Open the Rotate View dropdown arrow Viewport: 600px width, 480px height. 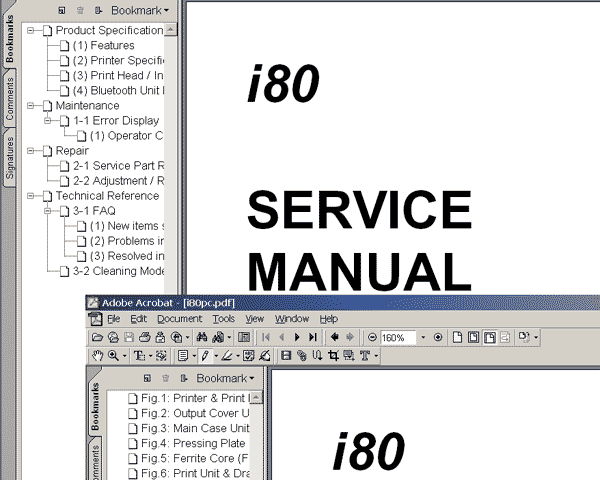pos(536,337)
